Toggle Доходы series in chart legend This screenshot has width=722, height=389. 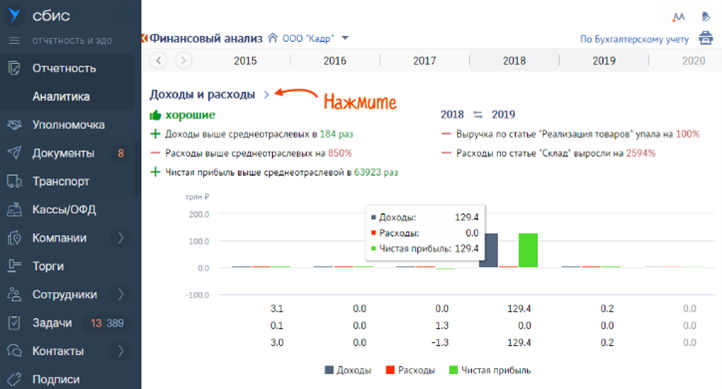[348, 370]
